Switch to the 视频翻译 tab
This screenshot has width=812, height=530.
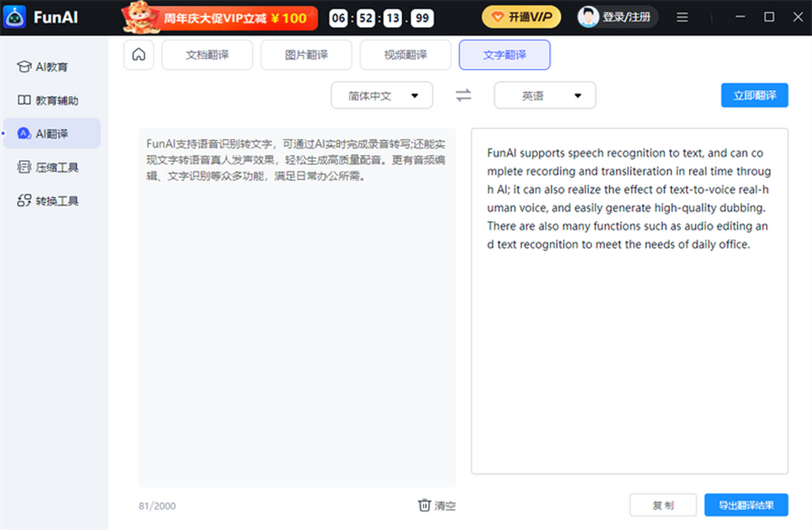click(405, 55)
